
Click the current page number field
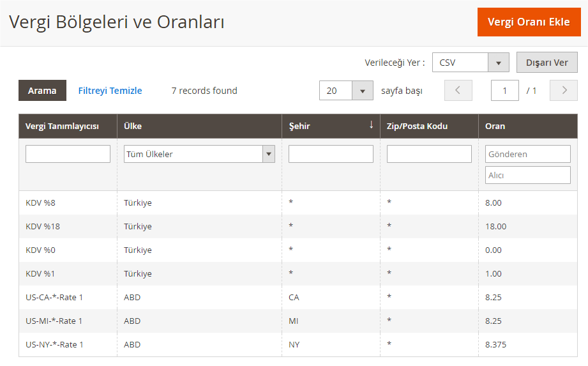pyautogui.click(x=505, y=90)
